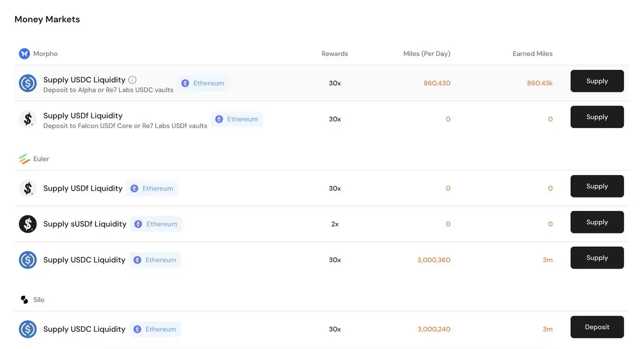This screenshot has width=644, height=349.
Task: Click the Euler striped logo icon
Action: [x=24, y=159]
